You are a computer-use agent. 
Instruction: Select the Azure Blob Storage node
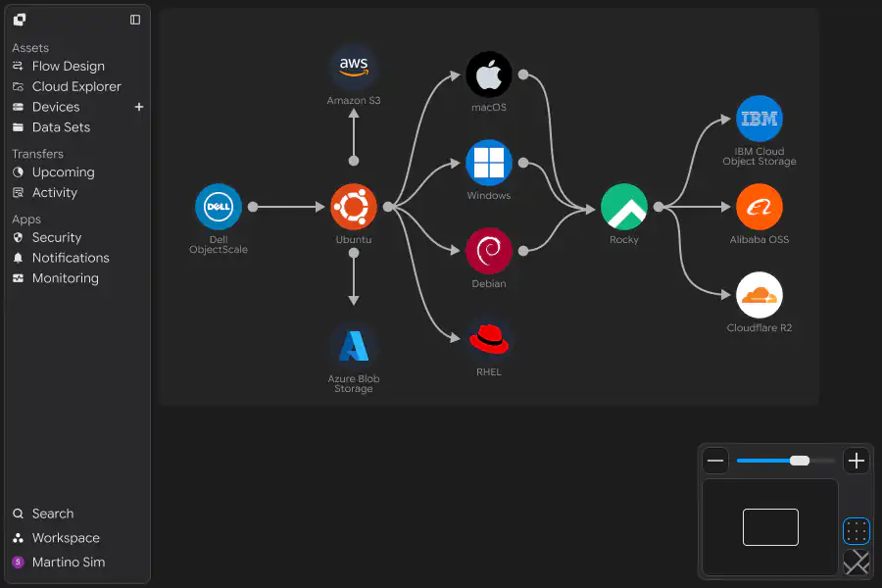coord(354,346)
